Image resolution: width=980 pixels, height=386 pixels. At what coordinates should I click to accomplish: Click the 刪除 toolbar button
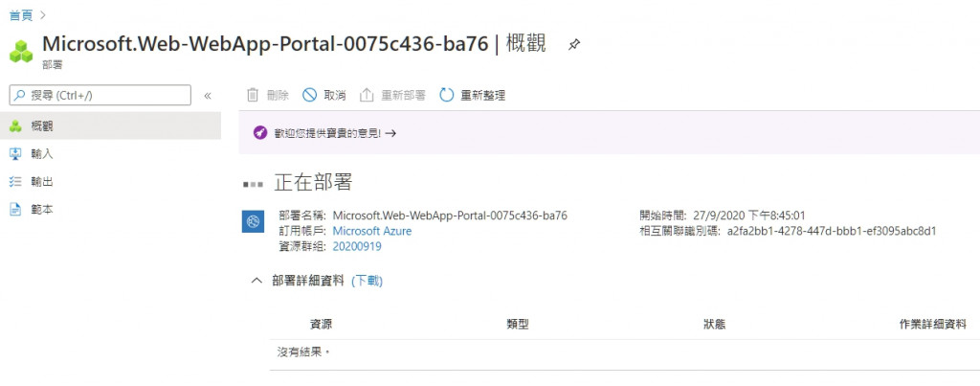268,95
